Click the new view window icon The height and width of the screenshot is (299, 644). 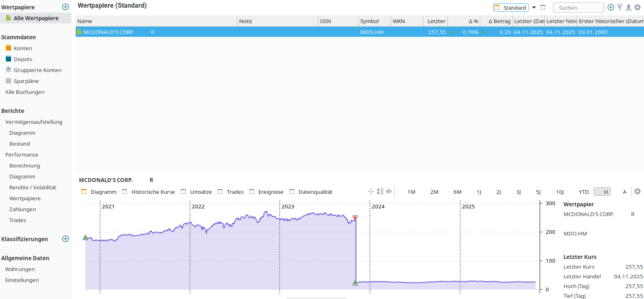point(543,7)
